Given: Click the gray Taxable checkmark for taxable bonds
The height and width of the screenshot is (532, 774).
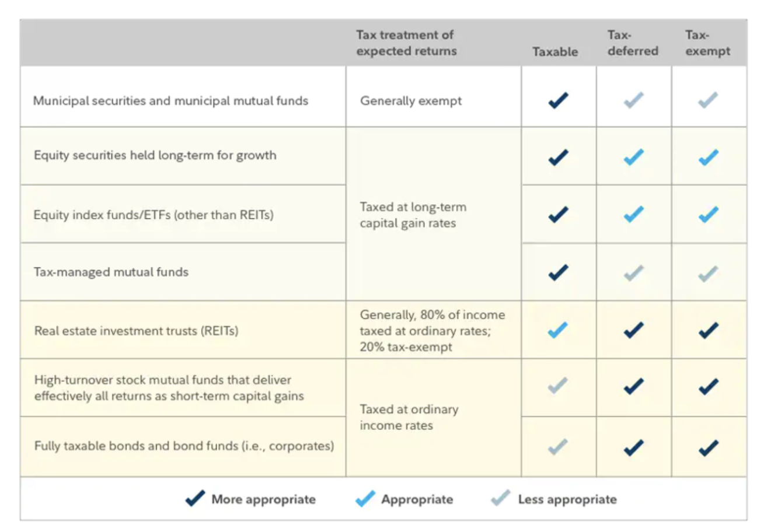Looking at the screenshot, I should pyautogui.click(x=558, y=447).
